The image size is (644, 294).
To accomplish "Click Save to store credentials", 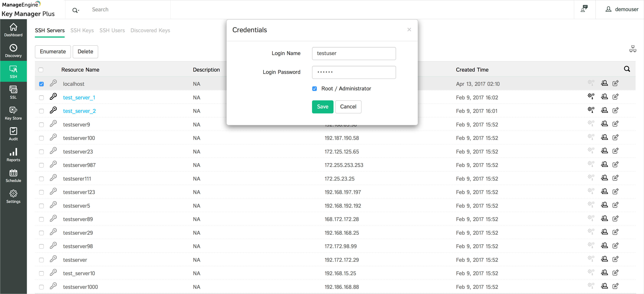I will click(x=322, y=107).
